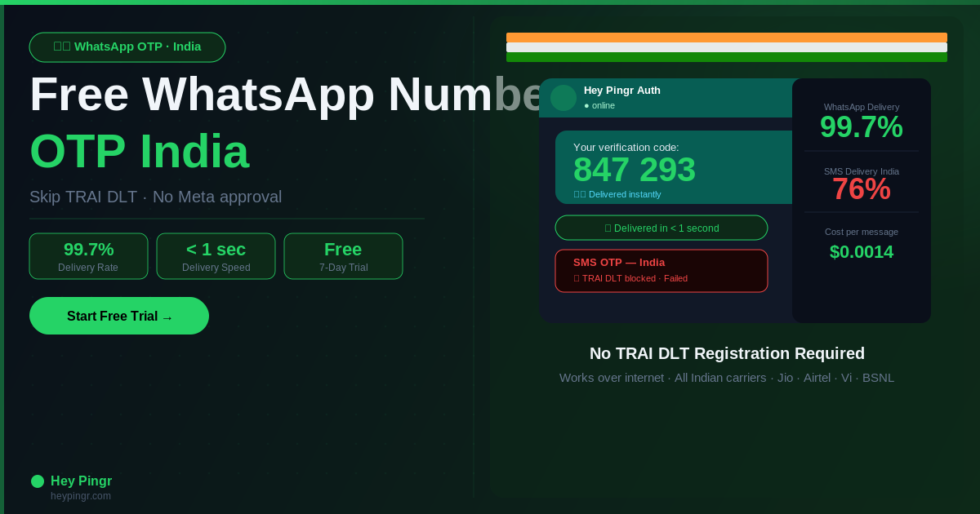Select the SMS OTP — India failed box
This screenshot has height=514, width=980.
pos(661,271)
